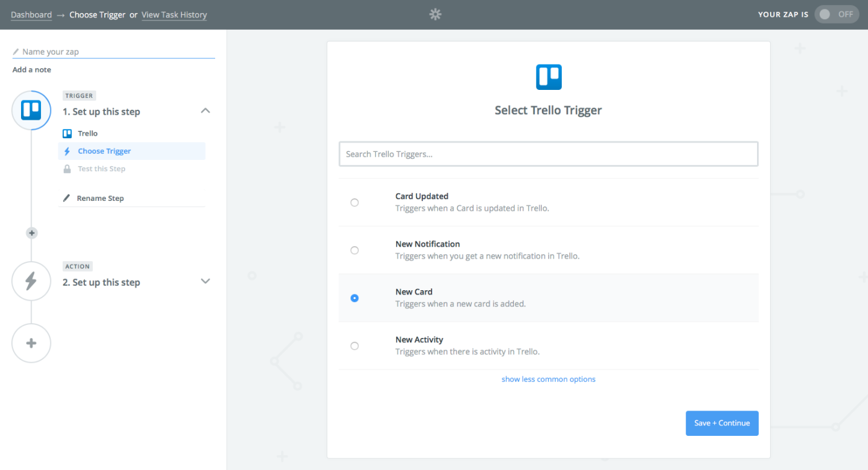Click 'Triggers when there is activity in Trello.' text
Viewport: 868px width, 470px height.
tap(467, 352)
